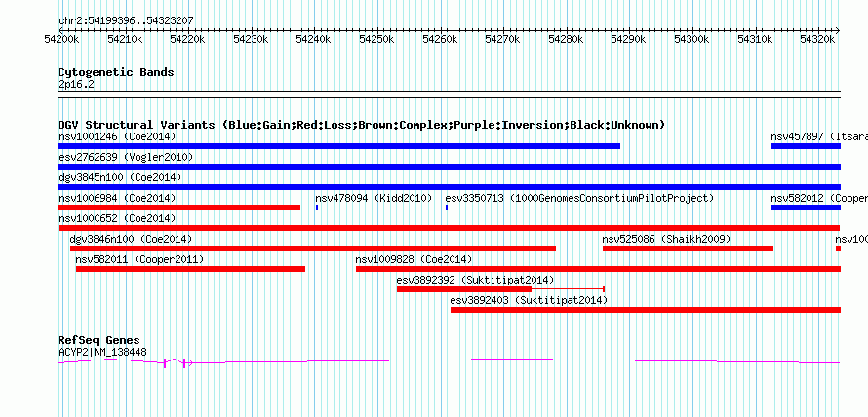Image resolution: width=868 pixels, height=417 pixels.
Task: Select the dgv3846n100 red loss bar
Action: pos(313,248)
